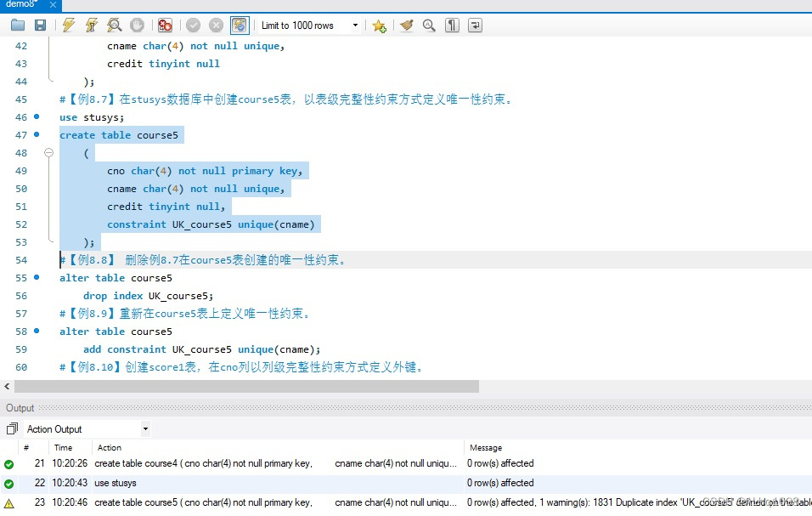Select output row 22 use stusys

(x=406, y=483)
